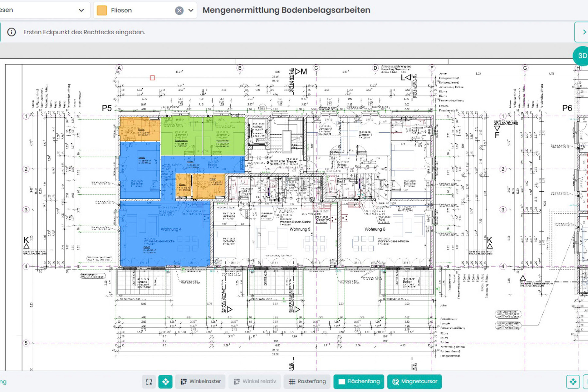
Task: Click the orange Fliesen color swatch
Action: click(102, 10)
